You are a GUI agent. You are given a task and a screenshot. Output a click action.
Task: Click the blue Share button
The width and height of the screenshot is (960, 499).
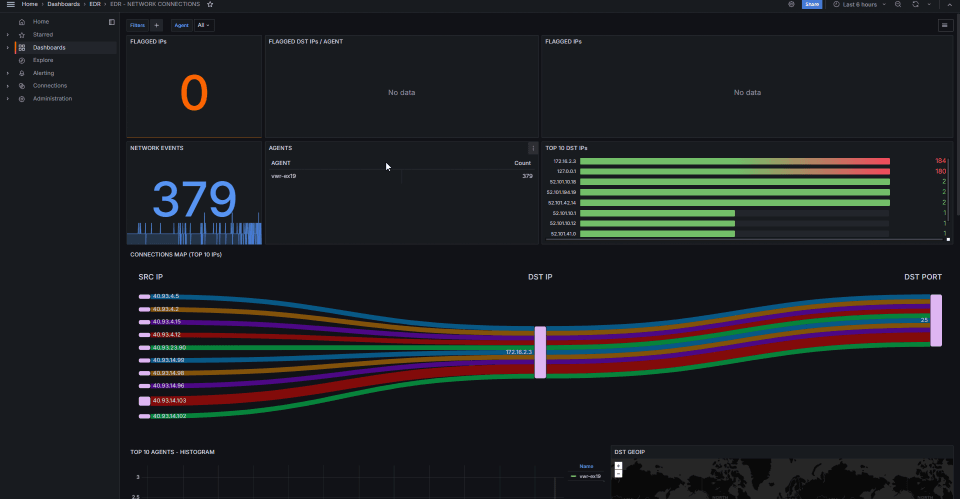(811, 5)
